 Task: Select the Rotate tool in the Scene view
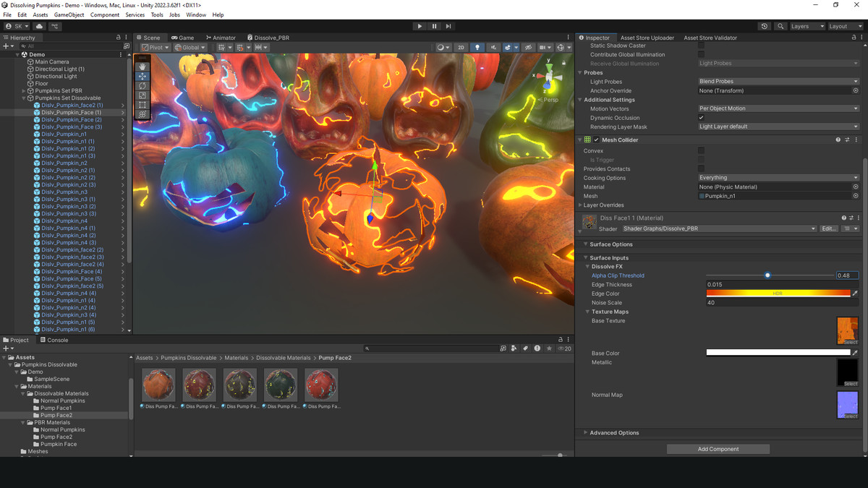[142, 85]
